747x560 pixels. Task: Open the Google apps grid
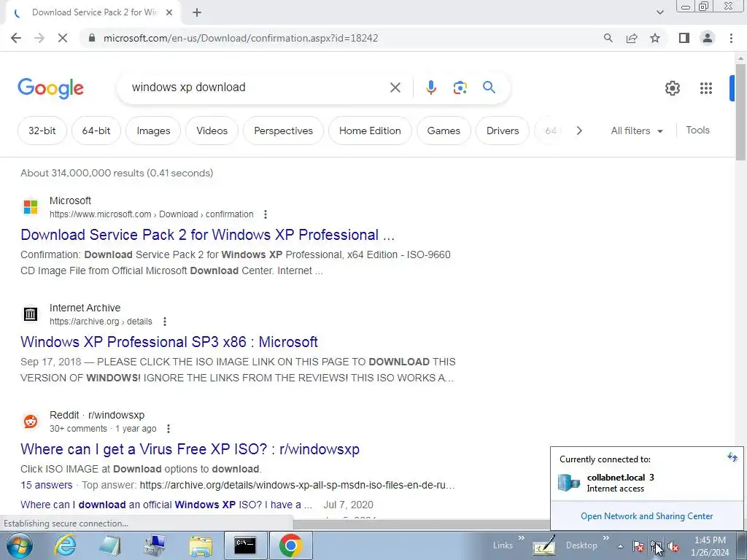[x=706, y=88]
